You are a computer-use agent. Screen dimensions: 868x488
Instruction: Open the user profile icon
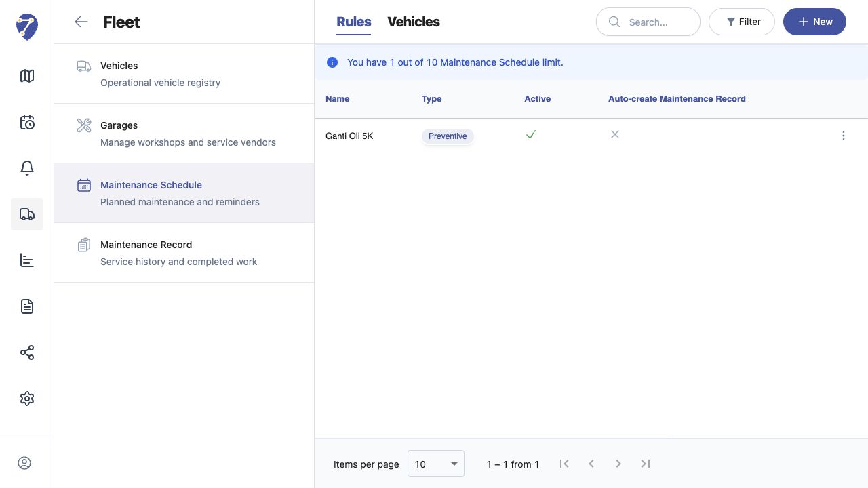click(24, 463)
